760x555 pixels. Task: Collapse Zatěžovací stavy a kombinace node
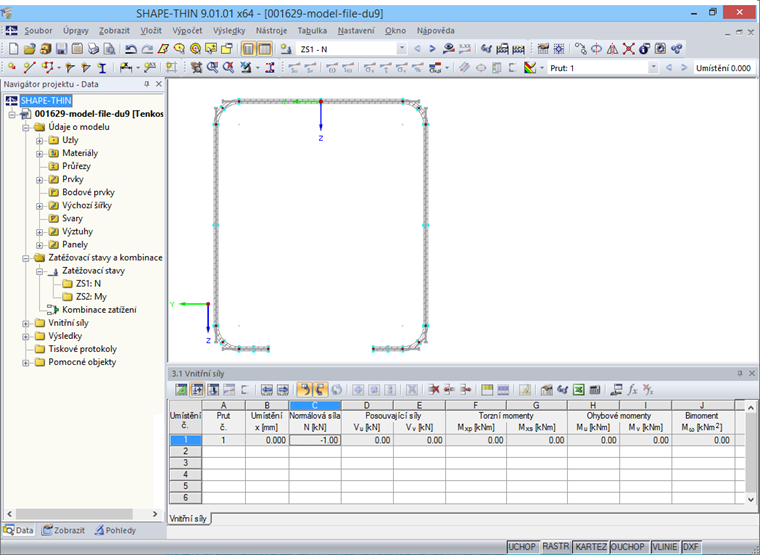pos(26,258)
